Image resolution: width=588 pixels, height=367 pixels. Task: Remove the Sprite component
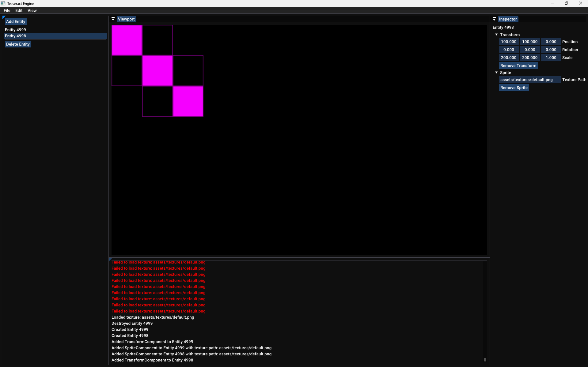click(x=514, y=88)
